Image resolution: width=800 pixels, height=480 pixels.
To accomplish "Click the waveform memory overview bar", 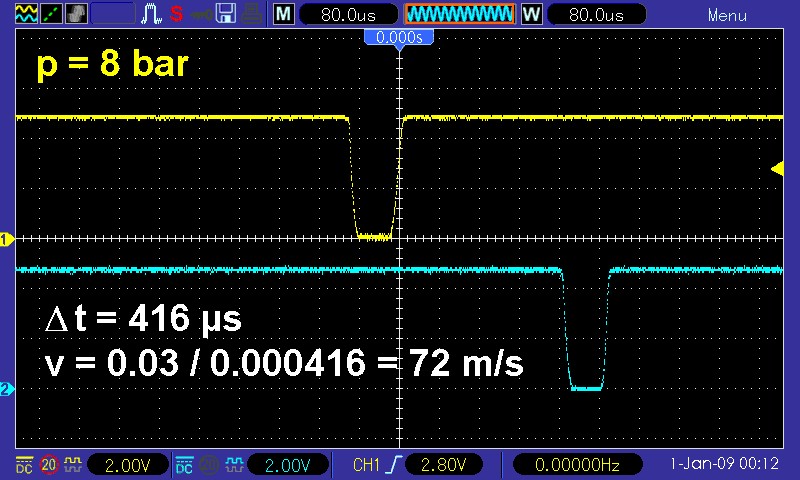I will click(459, 15).
